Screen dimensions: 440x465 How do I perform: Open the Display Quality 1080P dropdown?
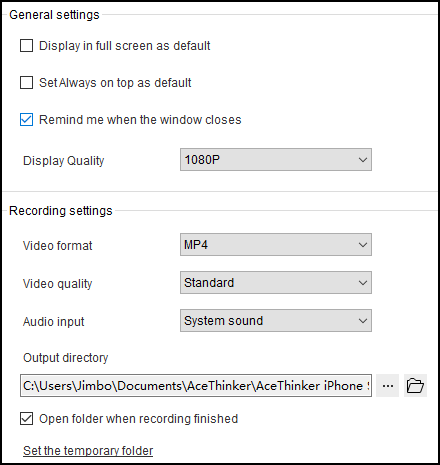276,160
